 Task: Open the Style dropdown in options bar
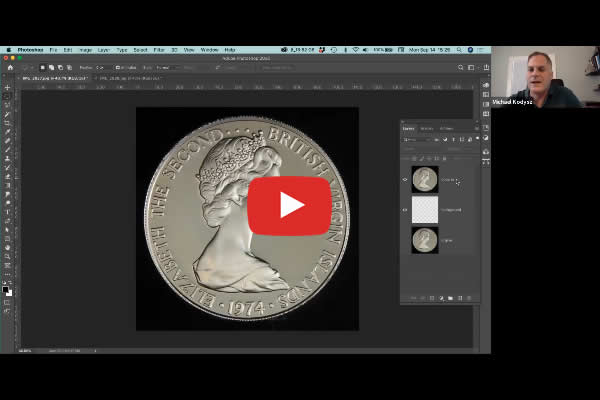click(x=168, y=67)
